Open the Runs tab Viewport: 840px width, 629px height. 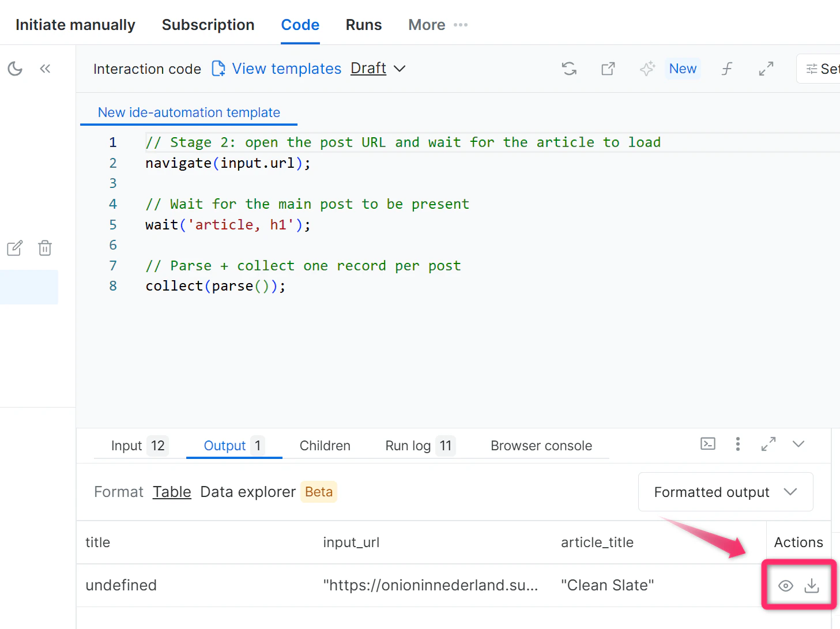[x=364, y=25]
